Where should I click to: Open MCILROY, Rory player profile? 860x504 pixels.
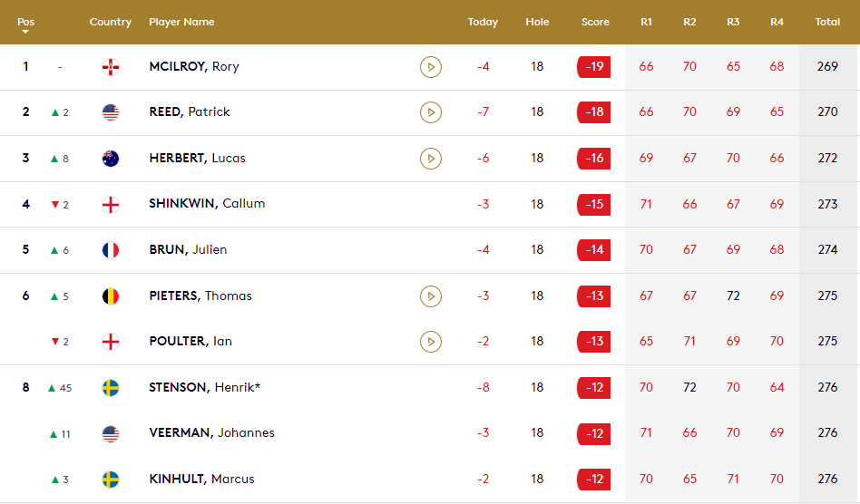pos(194,67)
